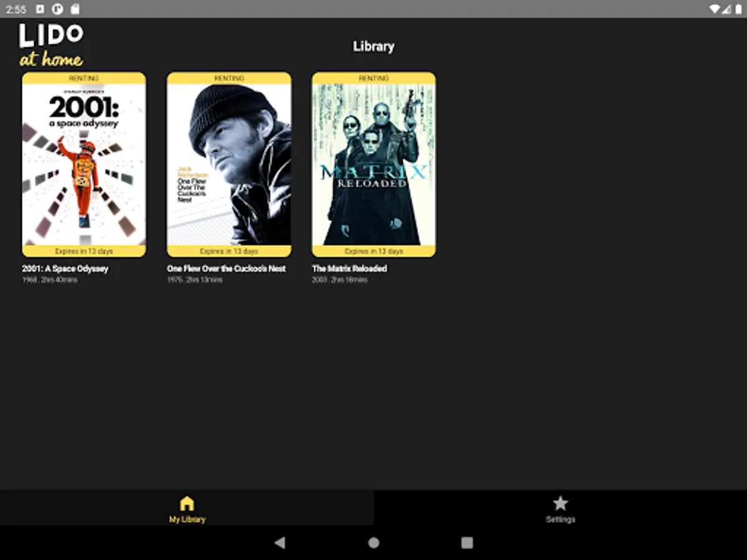Click the RENTING badge on 2001 card
This screenshot has width=747, height=560.
84,78
